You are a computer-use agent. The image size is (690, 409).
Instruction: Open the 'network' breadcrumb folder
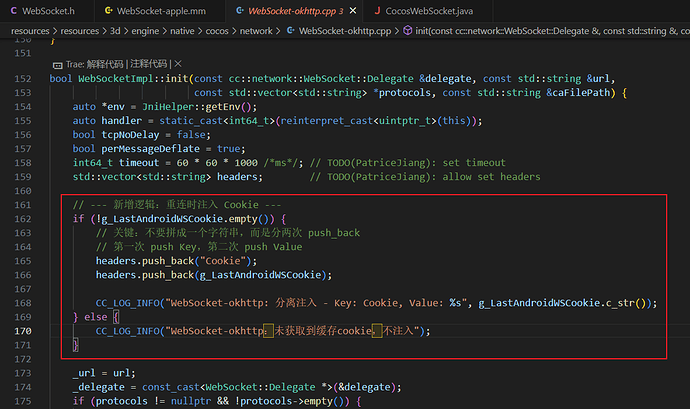tap(256, 31)
